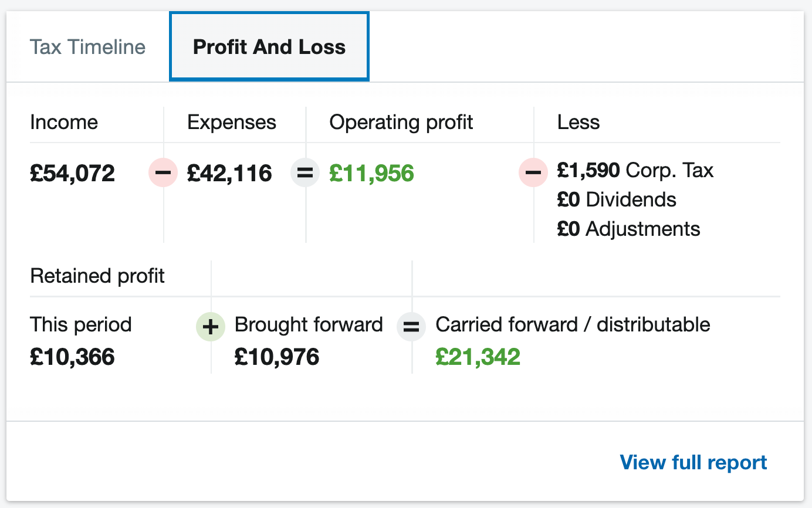Viewport: 812px width, 508px height.
Task: Click the Less column heading
Action: click(x=578, y=122)
